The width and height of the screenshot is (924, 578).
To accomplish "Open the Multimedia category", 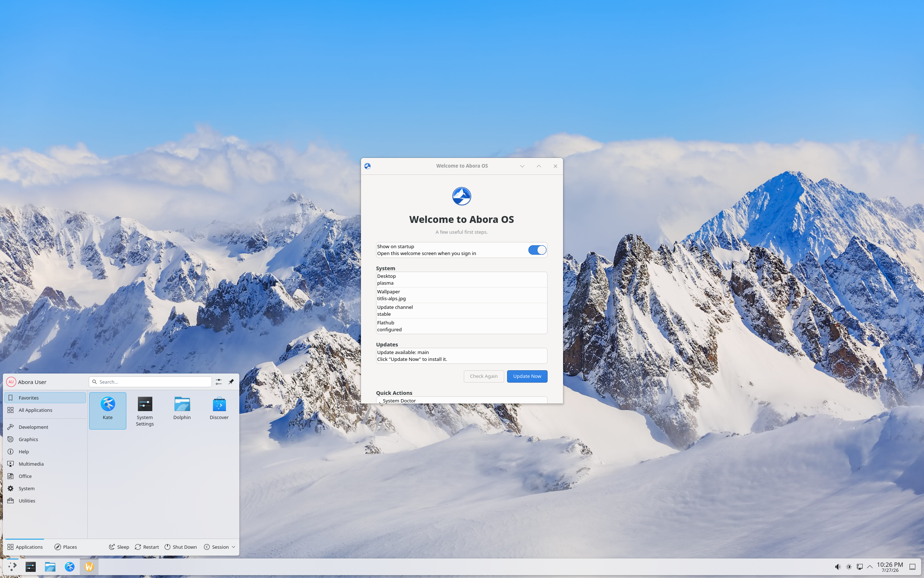I will pyautogui.click(x=45, y=464).
